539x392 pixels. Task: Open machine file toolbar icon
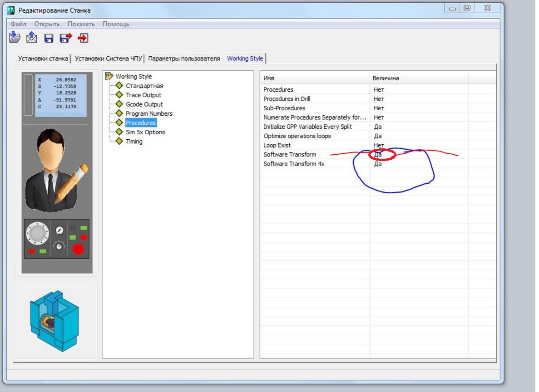pos(15,37)
